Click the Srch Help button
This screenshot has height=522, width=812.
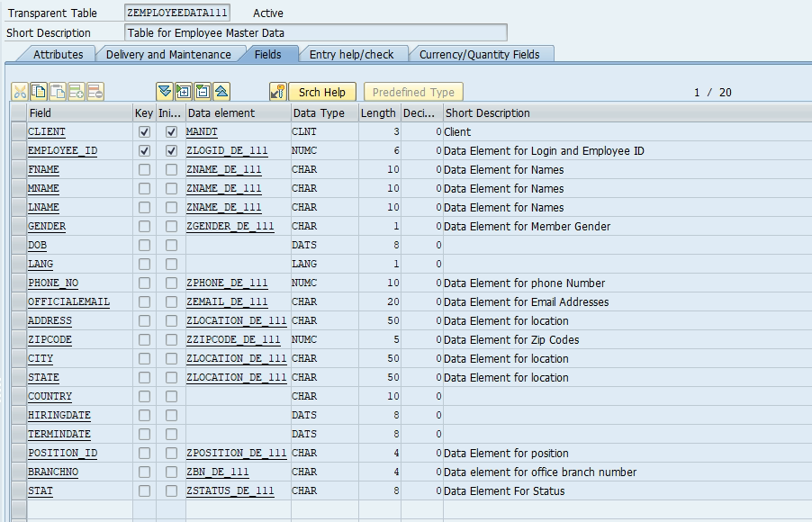[x=322, y=92]
